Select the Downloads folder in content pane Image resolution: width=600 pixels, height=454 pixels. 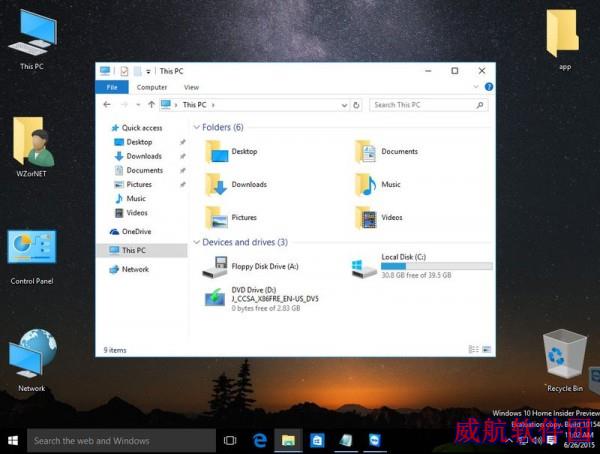click(x=236, y=185)
